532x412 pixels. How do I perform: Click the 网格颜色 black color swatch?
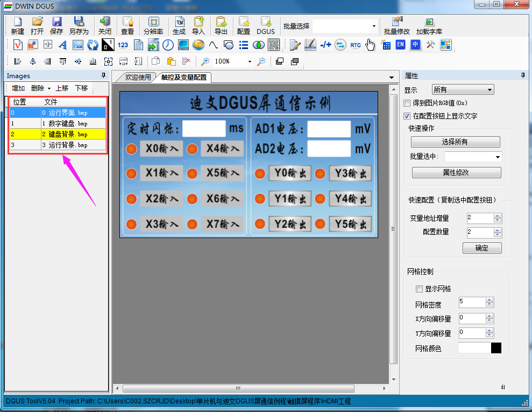(x=496, y=348)
